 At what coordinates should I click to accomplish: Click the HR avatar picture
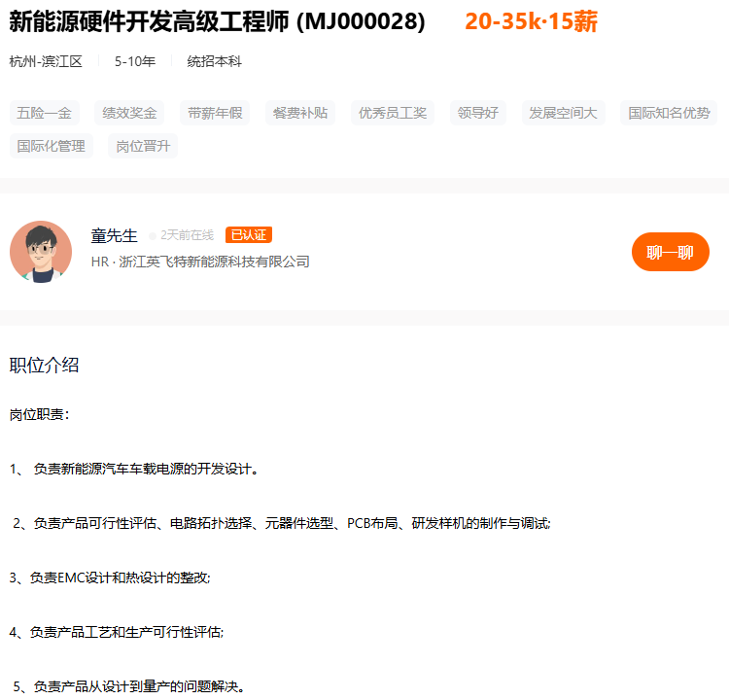41,252
